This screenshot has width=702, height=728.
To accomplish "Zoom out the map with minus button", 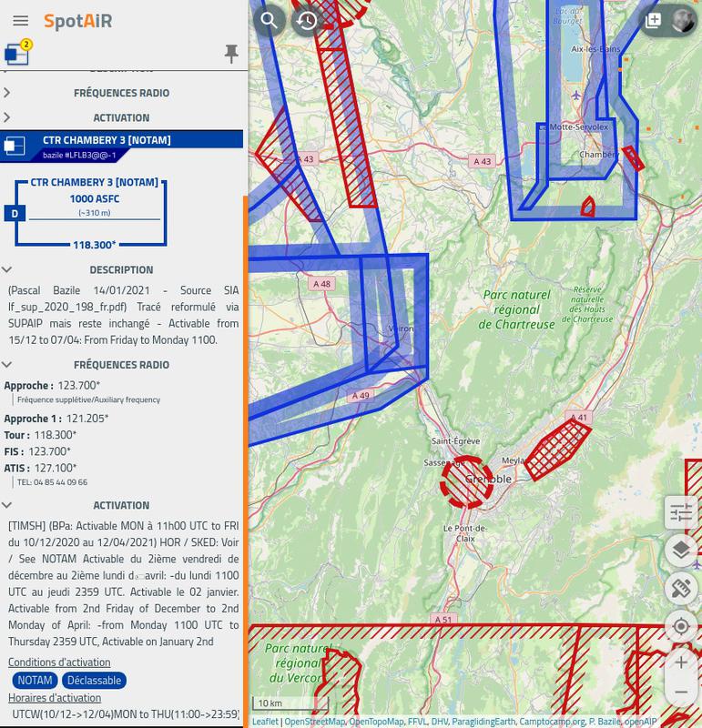I will pos(681,693).
